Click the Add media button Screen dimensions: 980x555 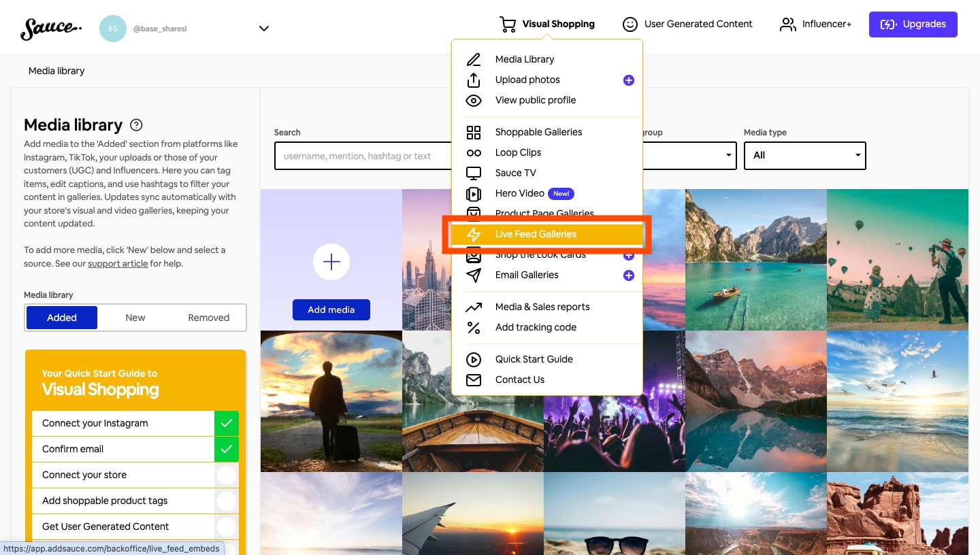[x=331, y=309]
